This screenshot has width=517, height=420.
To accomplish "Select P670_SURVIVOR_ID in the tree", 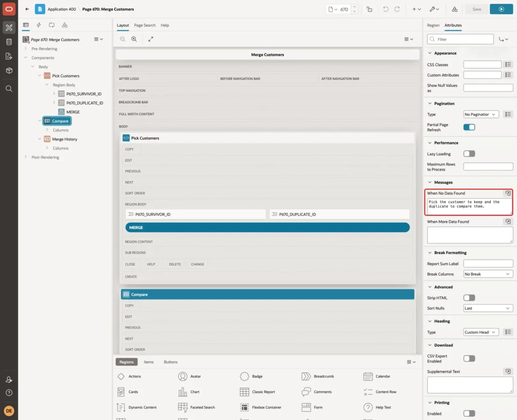I will pyautogui.click(x=84, y=94).
